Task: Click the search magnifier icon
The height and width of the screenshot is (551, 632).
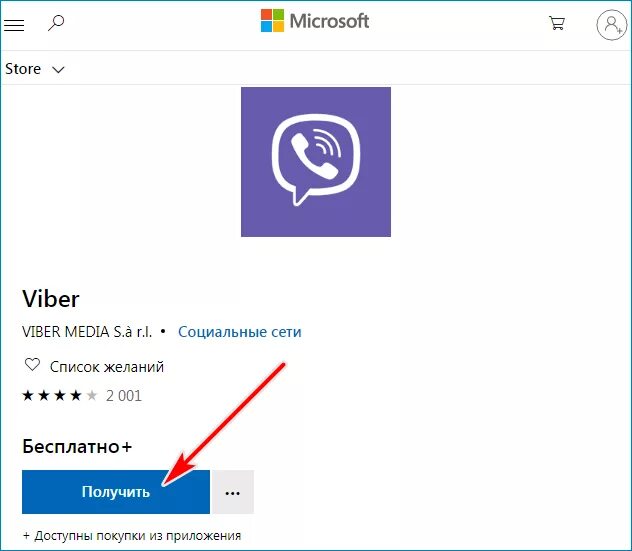Action: (56, 23)
